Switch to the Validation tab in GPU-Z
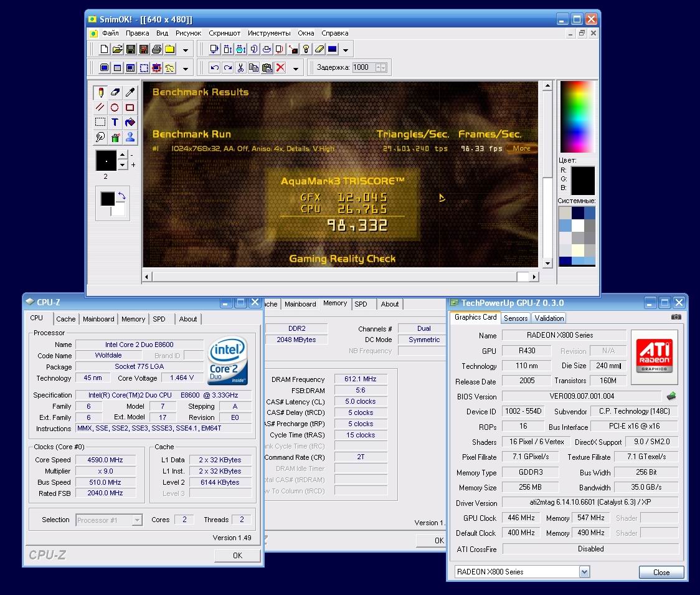This screenshot has height=595, width=700. click(549, 318)
